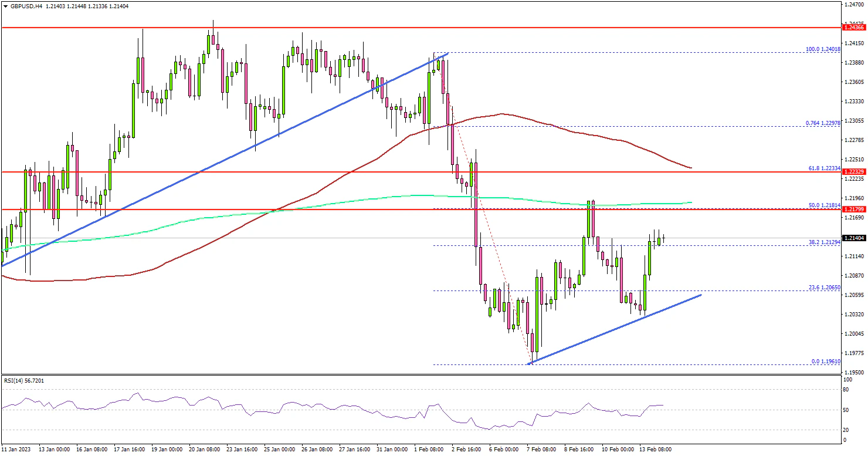
Task: Click the 7 Feb 08:00 time label
Action: 542,449
